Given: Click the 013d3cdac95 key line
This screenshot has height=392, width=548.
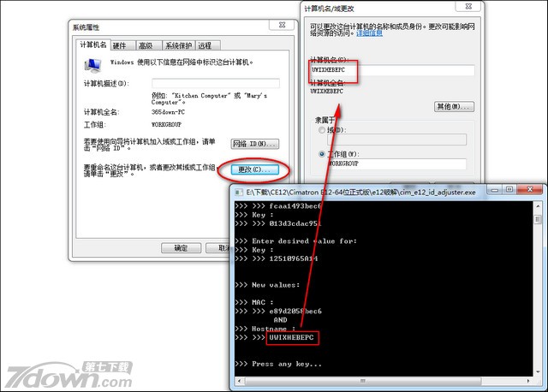Looking at the screenshot, I should (x=295, y=223).
